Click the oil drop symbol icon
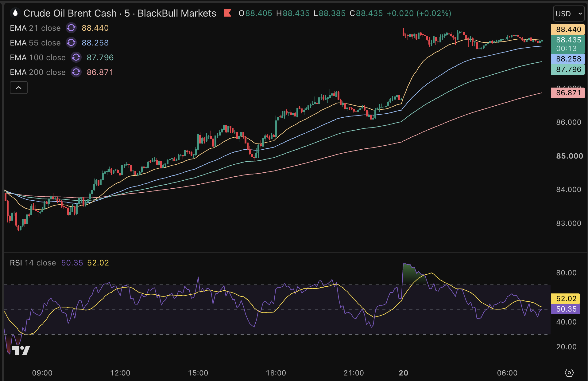Image resolution: width=588 pixels, height=381 pixels. tap(15, 13)
